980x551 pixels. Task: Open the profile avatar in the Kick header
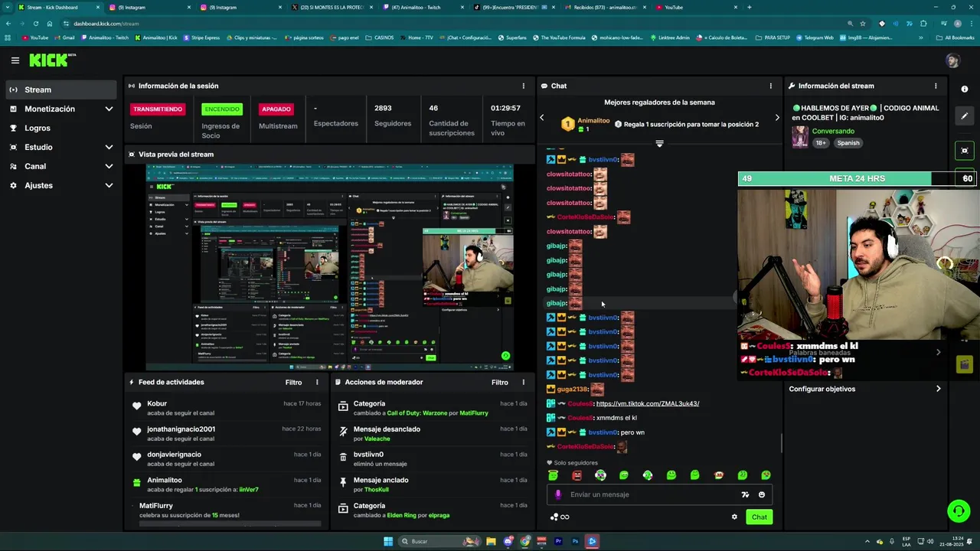[x=952, y=60]
